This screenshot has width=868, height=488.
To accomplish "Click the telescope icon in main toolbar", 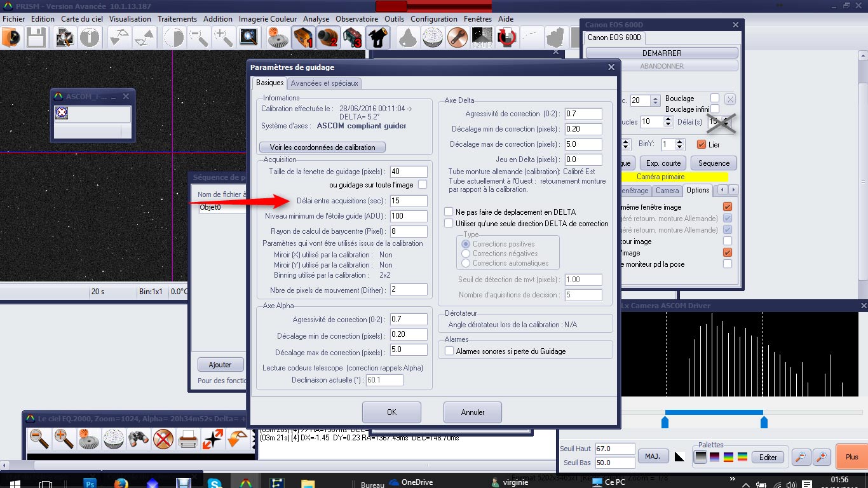I will tap(377, 38).
